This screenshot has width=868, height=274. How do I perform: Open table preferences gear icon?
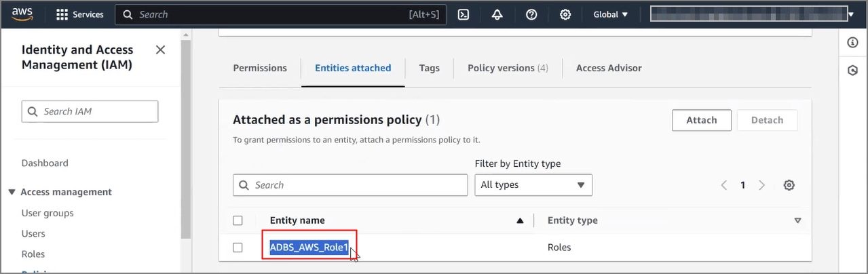click(x=789, y=185)
